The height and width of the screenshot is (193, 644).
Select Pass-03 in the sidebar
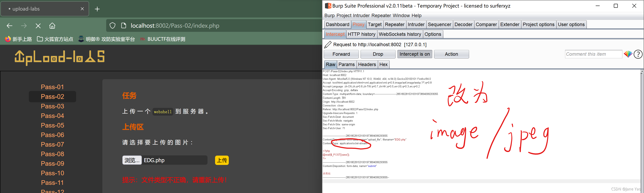click(52, 106)
